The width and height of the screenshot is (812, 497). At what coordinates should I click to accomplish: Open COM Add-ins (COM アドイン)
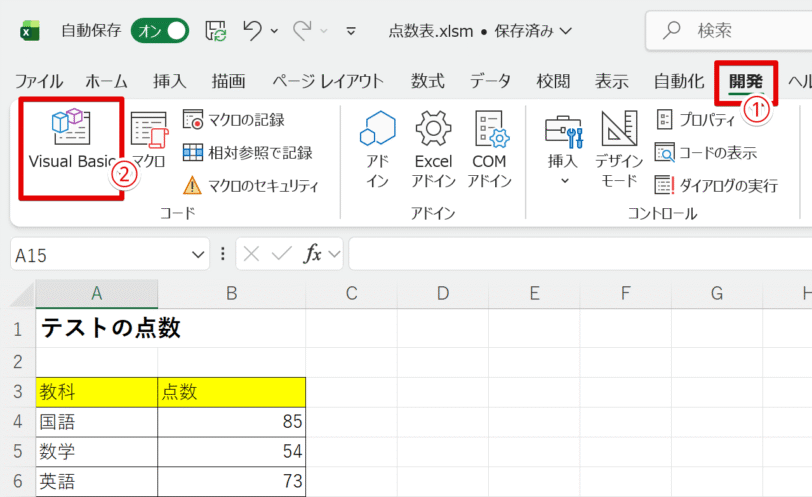tap(489, 149)
